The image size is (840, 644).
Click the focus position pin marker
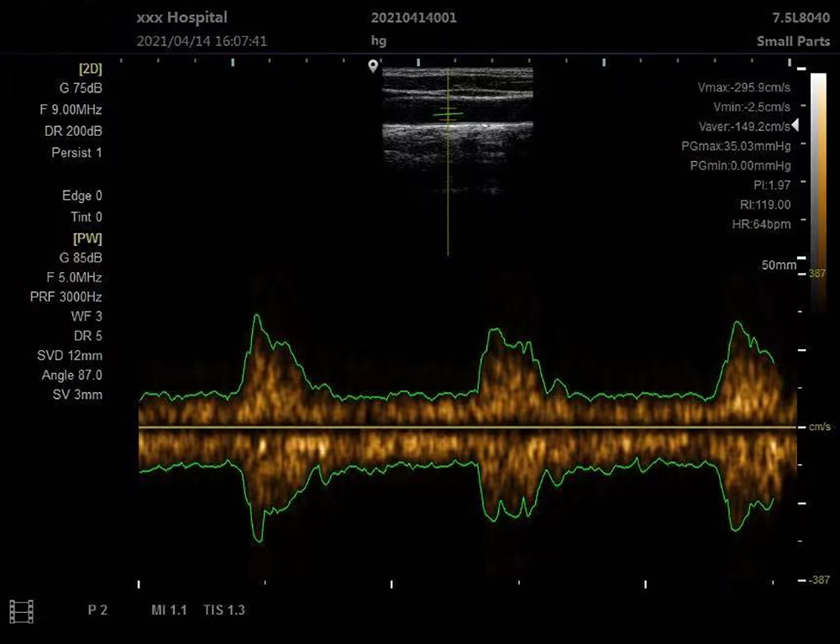(x=373, y=66)
